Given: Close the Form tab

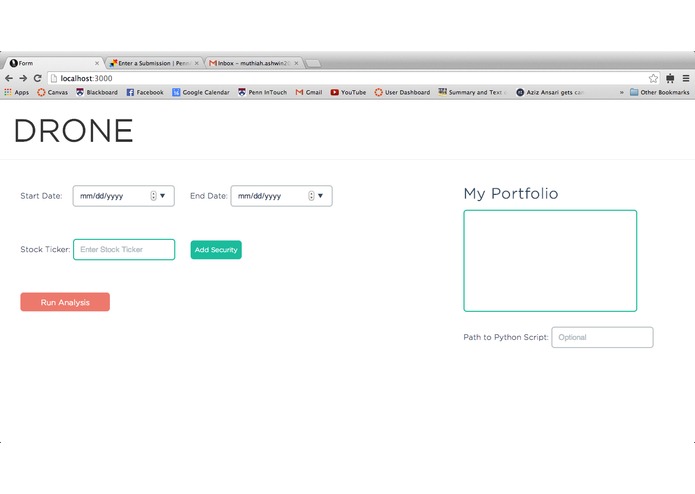Looking at the screenshot, I should (97, 63).
